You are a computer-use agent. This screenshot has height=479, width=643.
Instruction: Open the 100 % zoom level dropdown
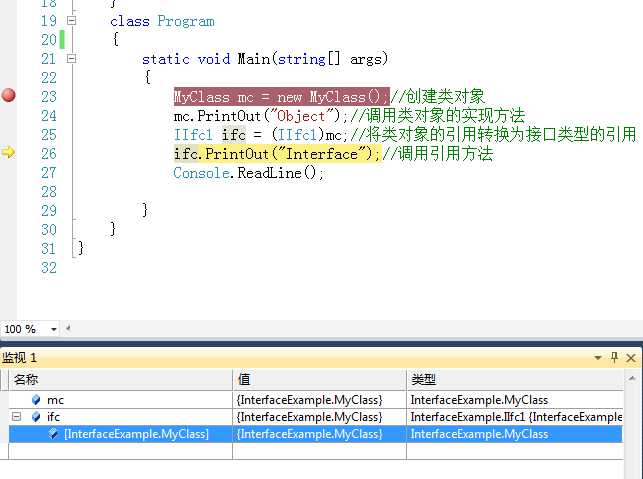coord(53,329)
